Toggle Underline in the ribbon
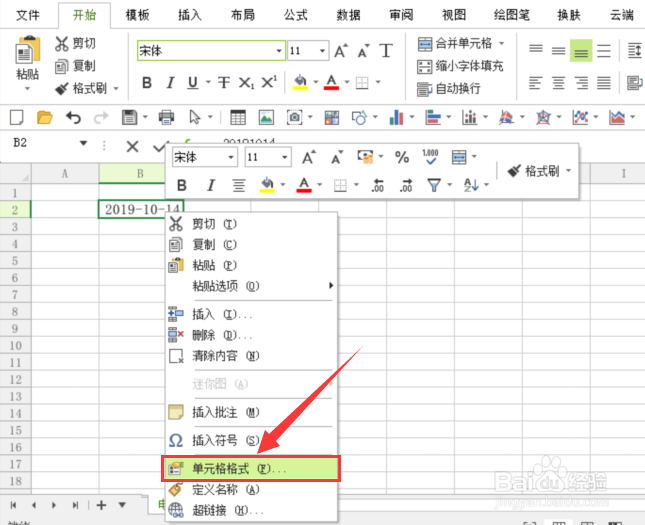The image size is (645, 525). tap(193, 83)
